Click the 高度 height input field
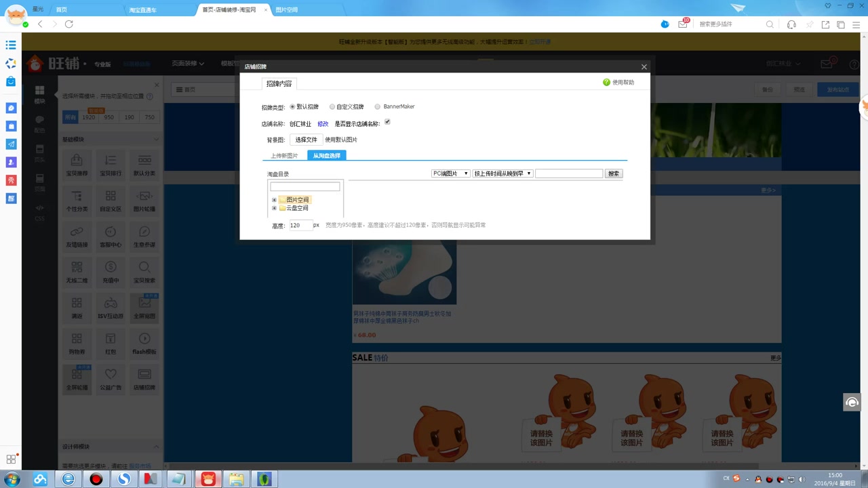Image resolution: width=868 pixels, height=488 pixels. pyautogui.click(x=301, y=225)
